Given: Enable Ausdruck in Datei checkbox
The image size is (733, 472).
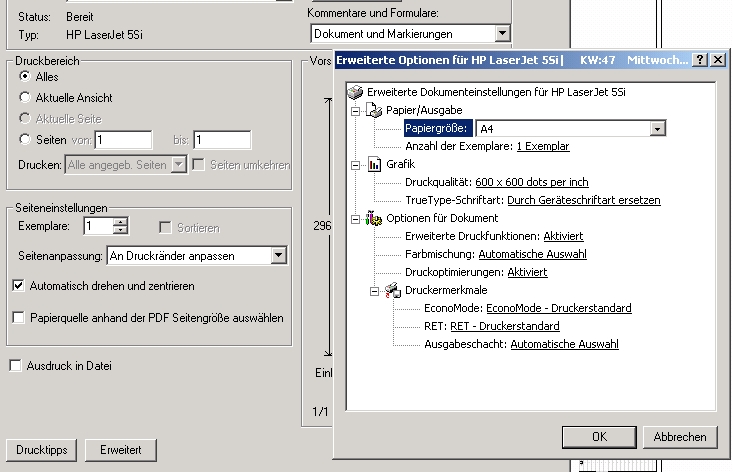Looking at the screenshot, I should tap(15, 365).
